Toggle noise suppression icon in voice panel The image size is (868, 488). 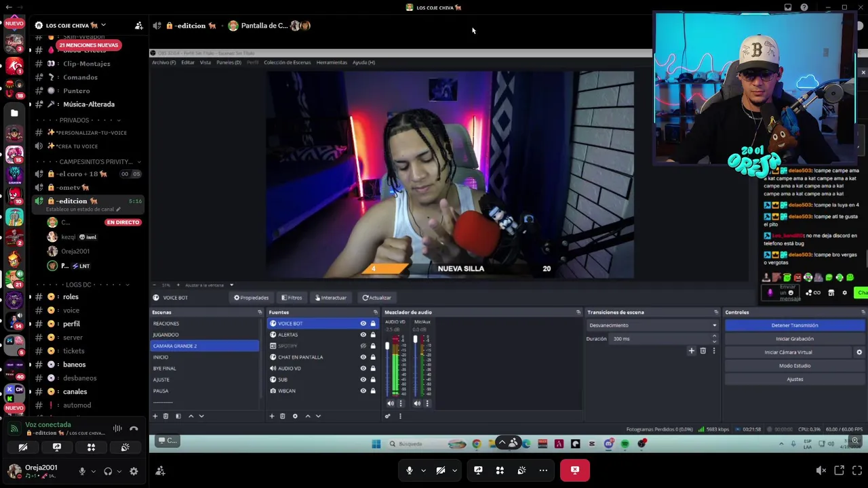coord(117,428)
